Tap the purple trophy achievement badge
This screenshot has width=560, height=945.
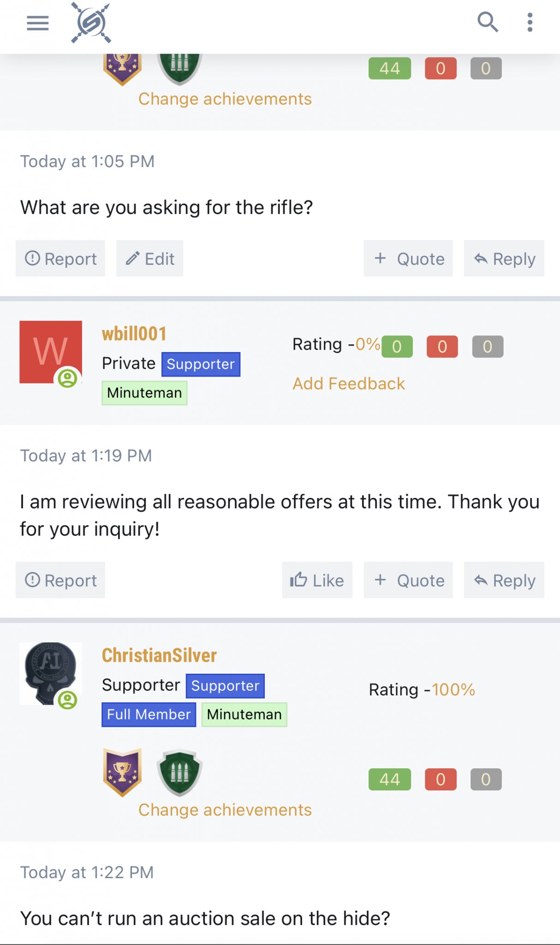(x=122, y=772)
